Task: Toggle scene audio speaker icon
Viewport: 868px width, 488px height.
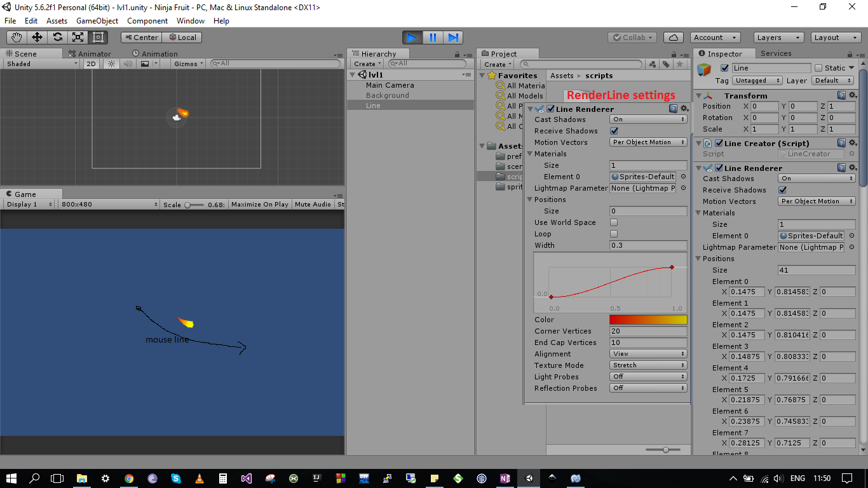Action: (x=128, y=64)
